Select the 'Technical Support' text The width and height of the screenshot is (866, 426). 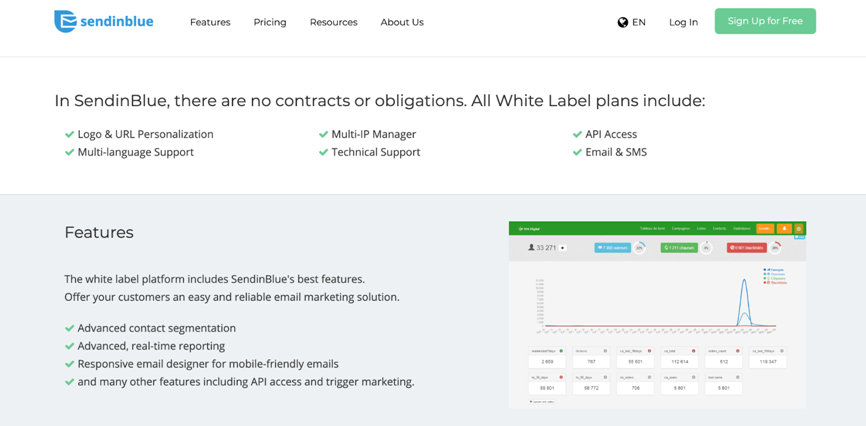(x=376, y=152)
